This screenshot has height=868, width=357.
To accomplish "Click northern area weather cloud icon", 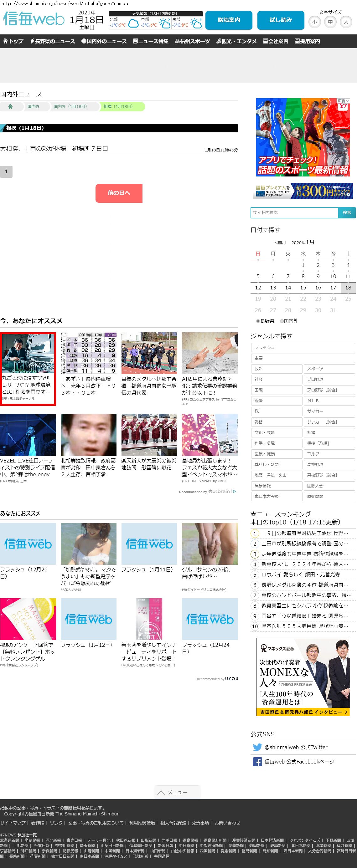I will 133,23.
